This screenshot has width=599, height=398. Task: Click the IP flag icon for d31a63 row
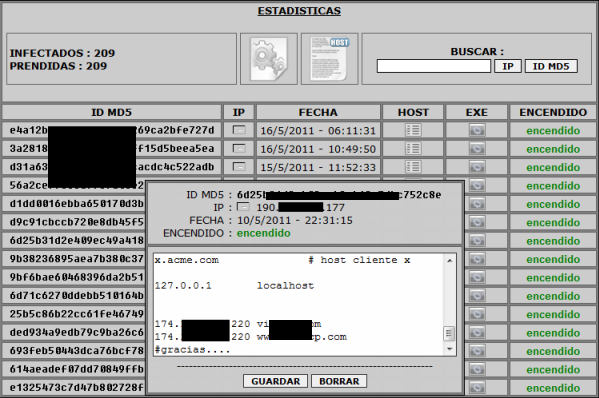[239, 167]
